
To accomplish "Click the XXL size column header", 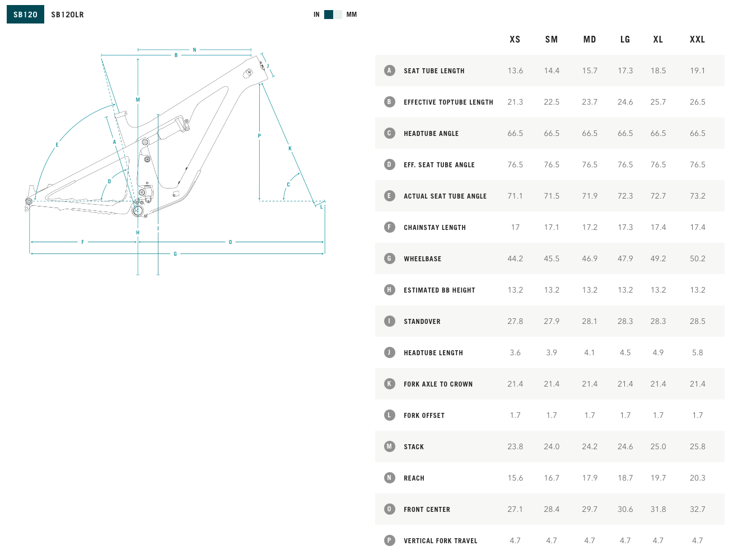I will coord(697,40).
